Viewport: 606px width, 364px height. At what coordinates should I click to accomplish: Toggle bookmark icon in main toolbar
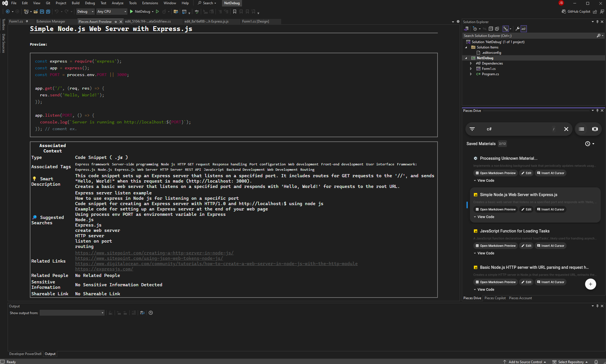click(x=234, y=12)
